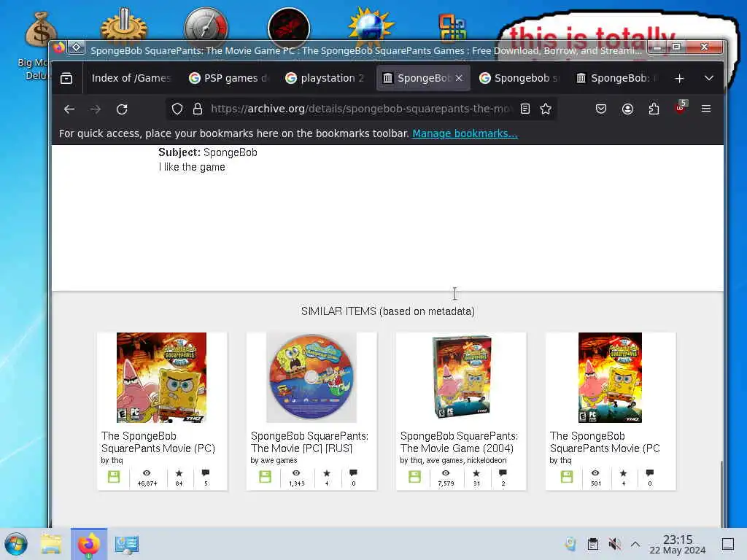Click the eye views icon showing 7,579
747x560 pixels.
point(446,472)
